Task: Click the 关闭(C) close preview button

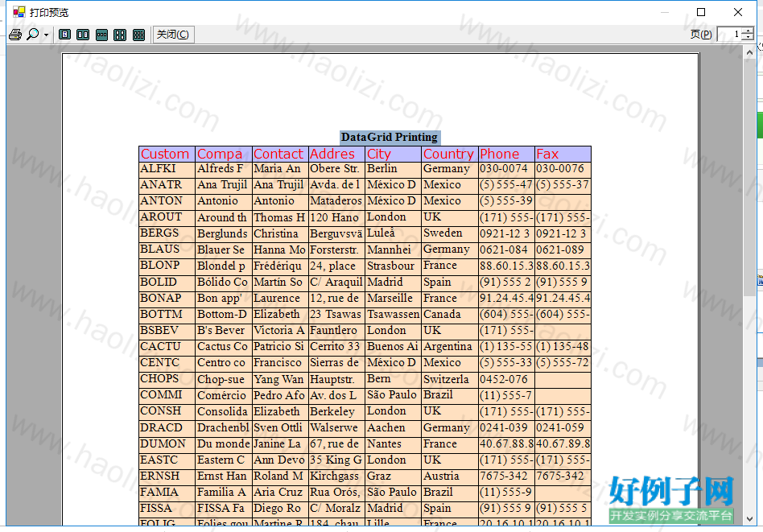Action: pos(173,35)
